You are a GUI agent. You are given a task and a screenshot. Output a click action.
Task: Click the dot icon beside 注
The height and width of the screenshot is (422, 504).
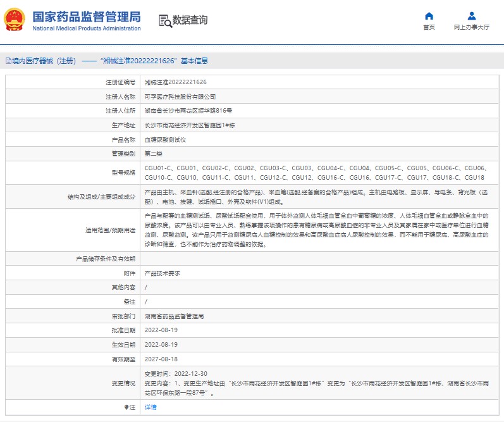[x=126, y=407]
